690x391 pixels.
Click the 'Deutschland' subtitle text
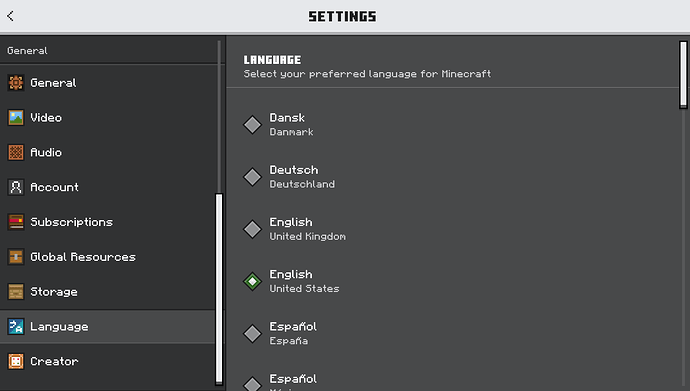pos(302,184)
